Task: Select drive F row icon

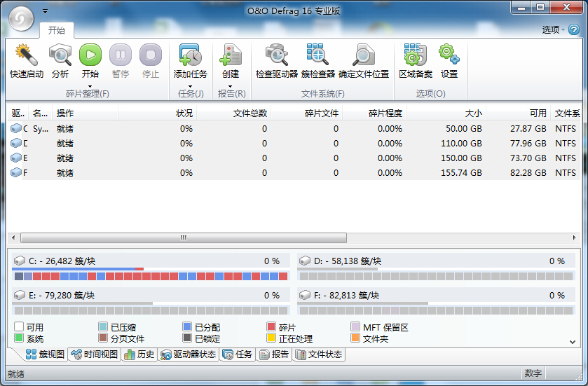Action: pyautogui.click(x=15, y=172)
